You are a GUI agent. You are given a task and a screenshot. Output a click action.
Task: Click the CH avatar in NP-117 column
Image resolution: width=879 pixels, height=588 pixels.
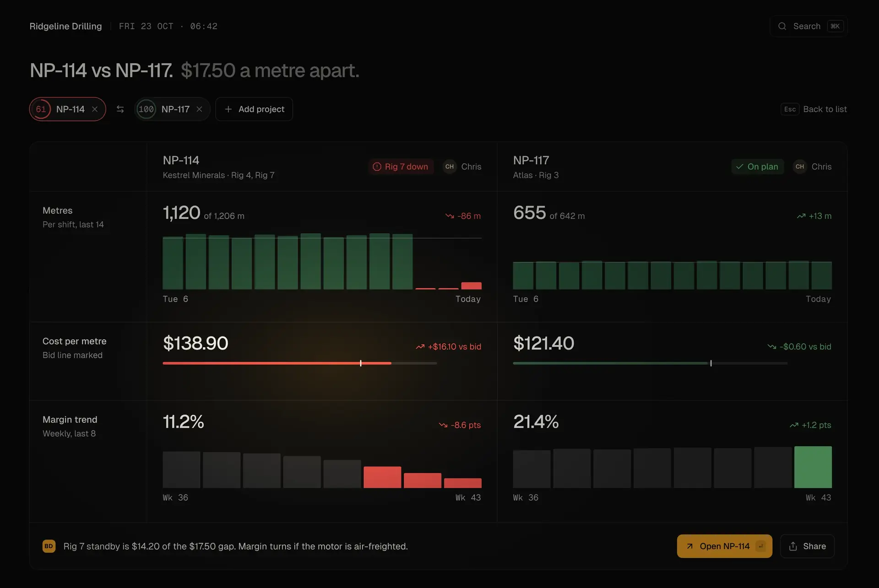800,167
